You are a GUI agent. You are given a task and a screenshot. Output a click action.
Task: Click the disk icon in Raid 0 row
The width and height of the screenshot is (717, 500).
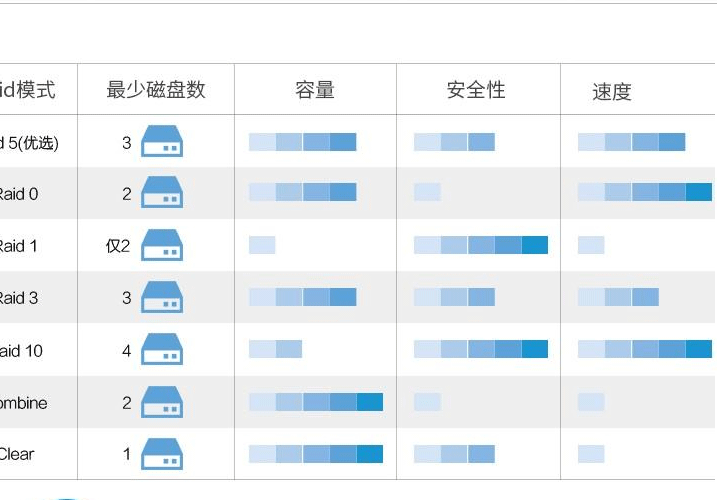click(x=162, y=192)
